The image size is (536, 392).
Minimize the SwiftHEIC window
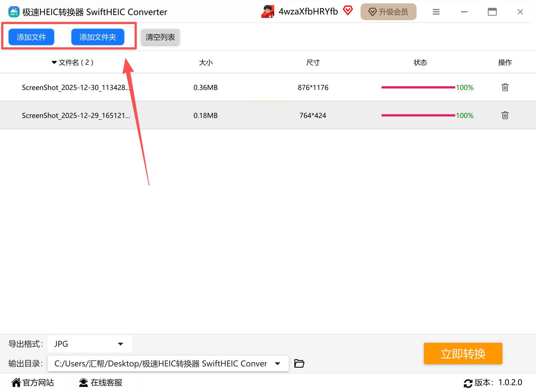464,12
